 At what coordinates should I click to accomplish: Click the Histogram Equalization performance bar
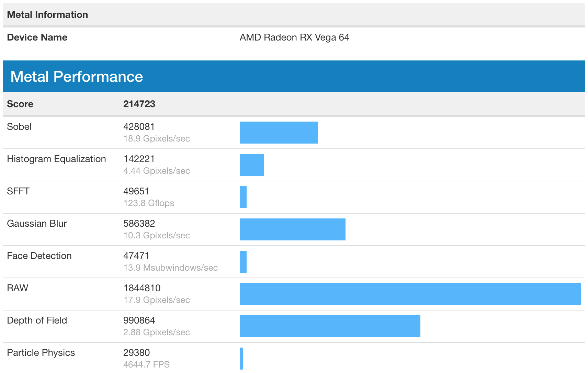click(x=252, y=165)
